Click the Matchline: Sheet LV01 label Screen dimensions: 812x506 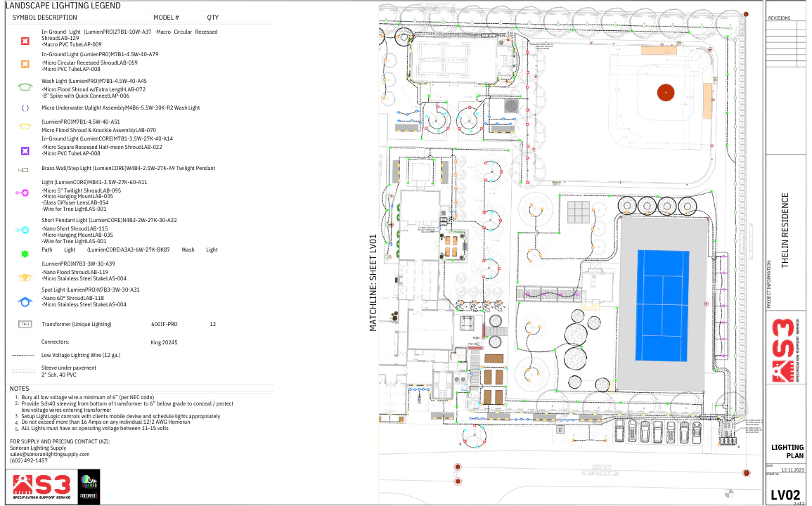(x=373, y=283)
